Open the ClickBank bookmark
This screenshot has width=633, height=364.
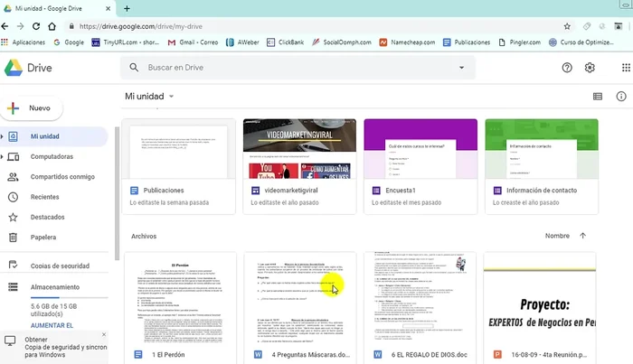(286, 42)
